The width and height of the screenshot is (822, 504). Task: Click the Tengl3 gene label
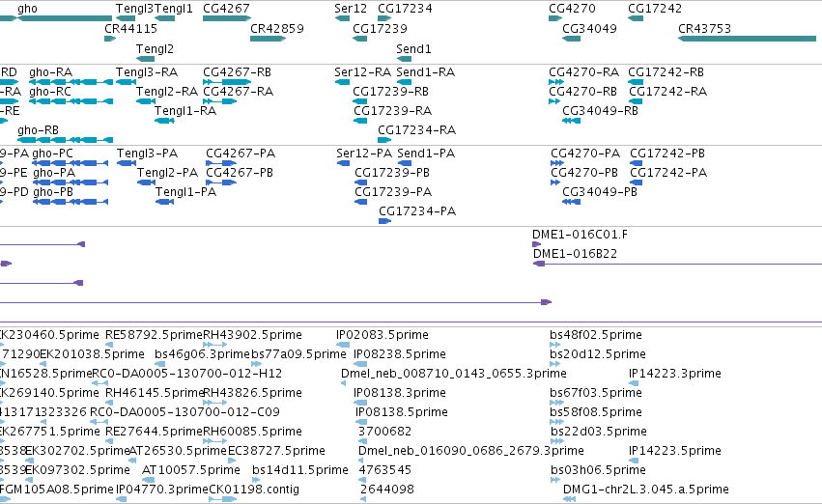[x=134, y=9]
